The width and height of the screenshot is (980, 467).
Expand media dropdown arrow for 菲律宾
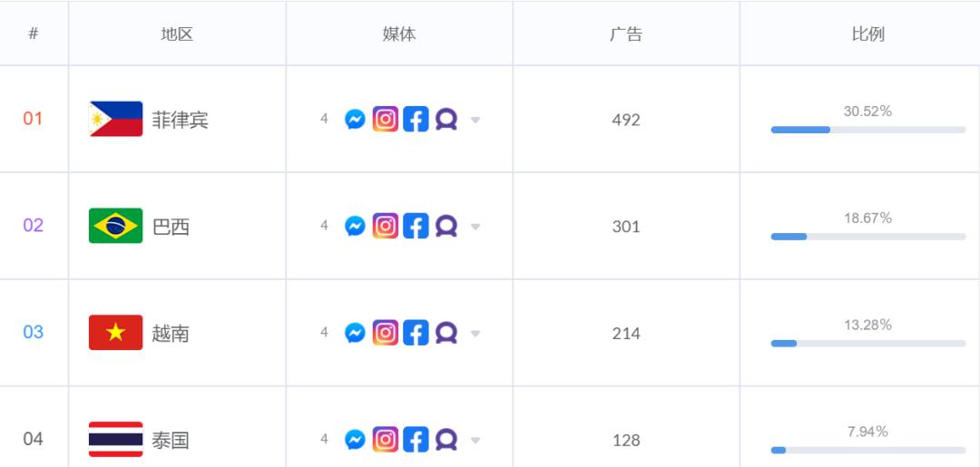(x=475, y=120)
